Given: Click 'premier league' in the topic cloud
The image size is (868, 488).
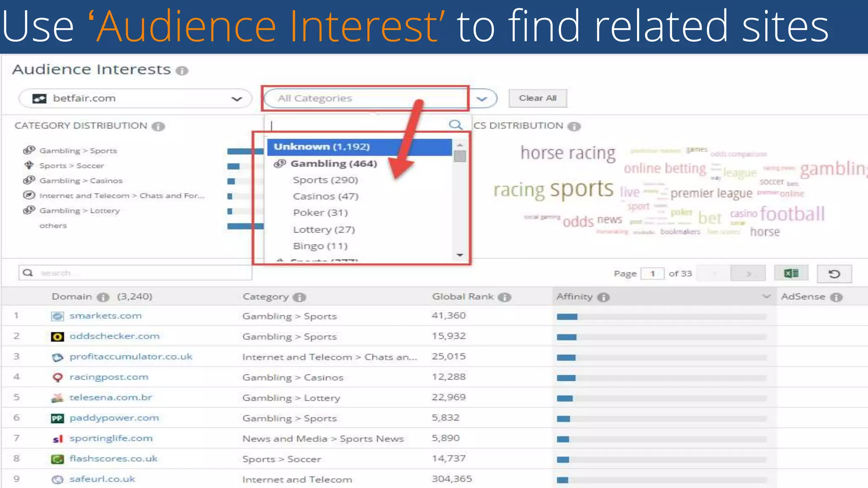Looking at the screenshot, I should [x=711, y=193].
